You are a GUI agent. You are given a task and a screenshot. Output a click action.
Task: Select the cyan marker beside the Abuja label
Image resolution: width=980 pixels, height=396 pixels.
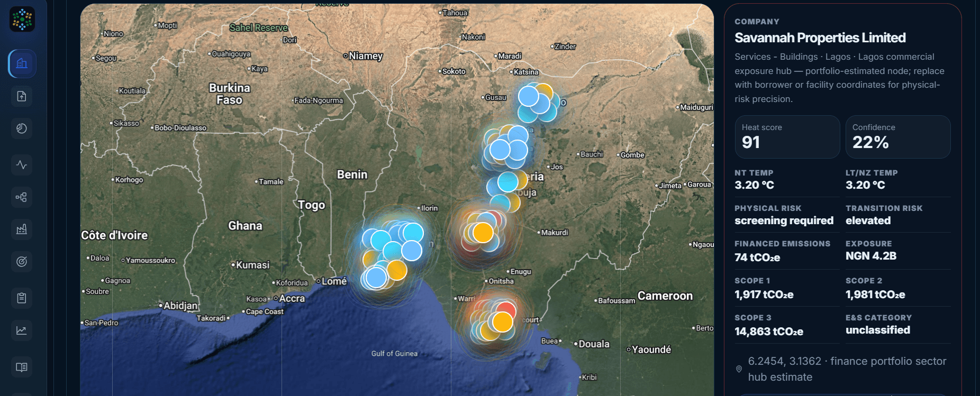point(507,182)
